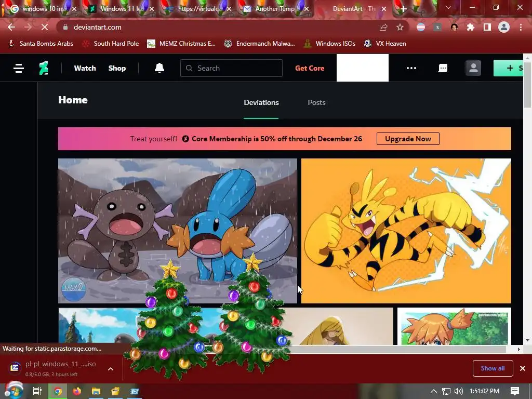
Task: Open a new browser tab
Action: [x=403, y=9]
